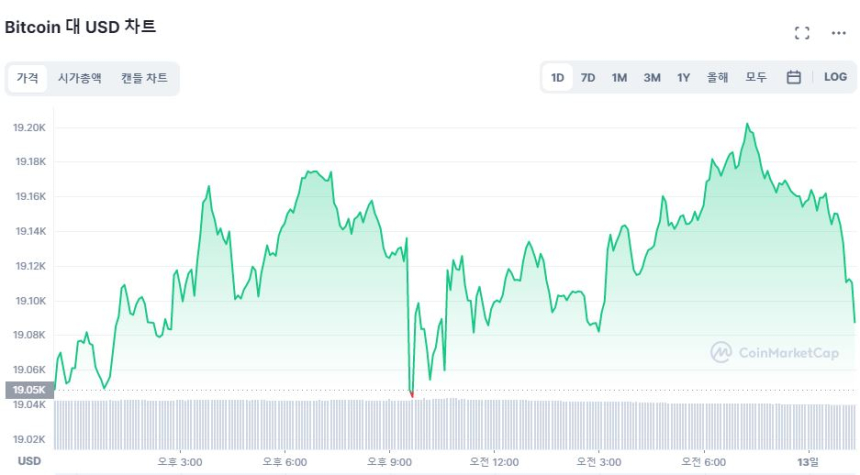Screen dimensions: 860x475
Task: Switch to the 가격 tab
Action: click(27, 78)
